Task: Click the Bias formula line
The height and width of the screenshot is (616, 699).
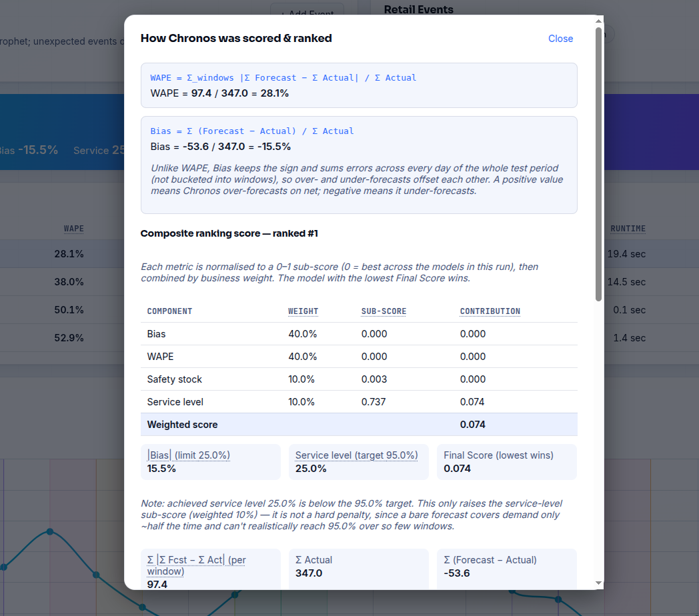Action: (252, 131)
